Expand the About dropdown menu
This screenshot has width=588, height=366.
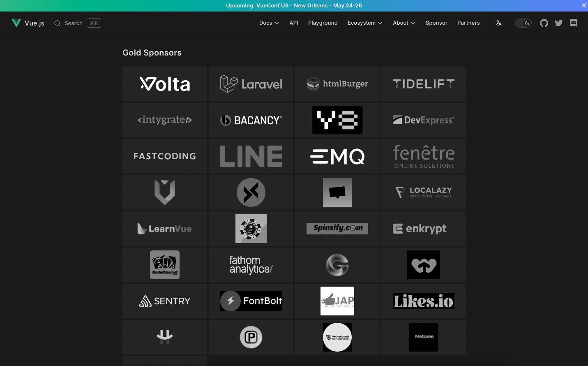[x=404, y=23]
